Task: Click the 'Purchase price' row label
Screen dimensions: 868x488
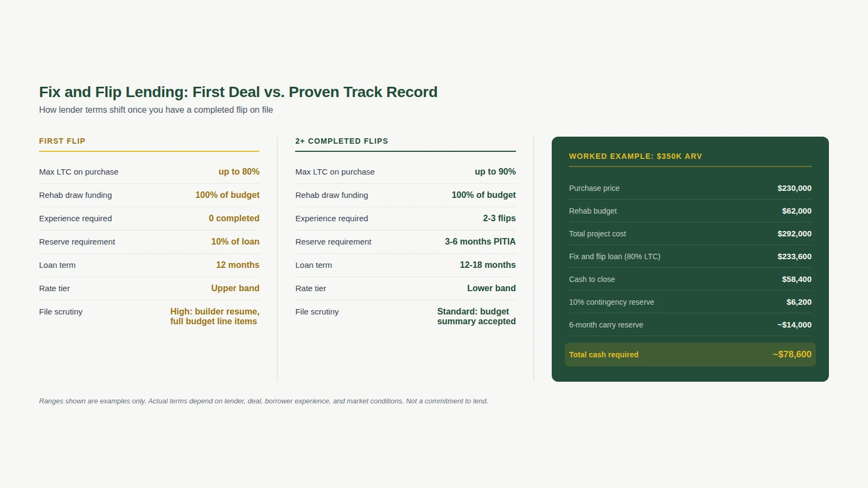Action: (x=594, y=188)
